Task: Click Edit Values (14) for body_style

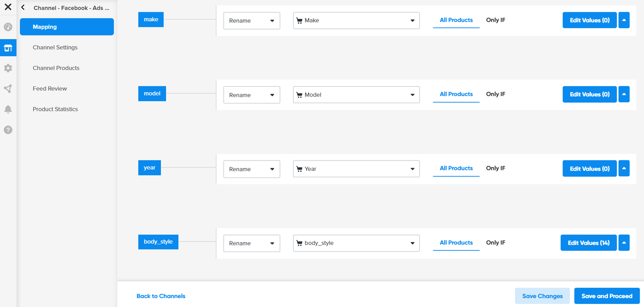Action: [x=589, y=243]
